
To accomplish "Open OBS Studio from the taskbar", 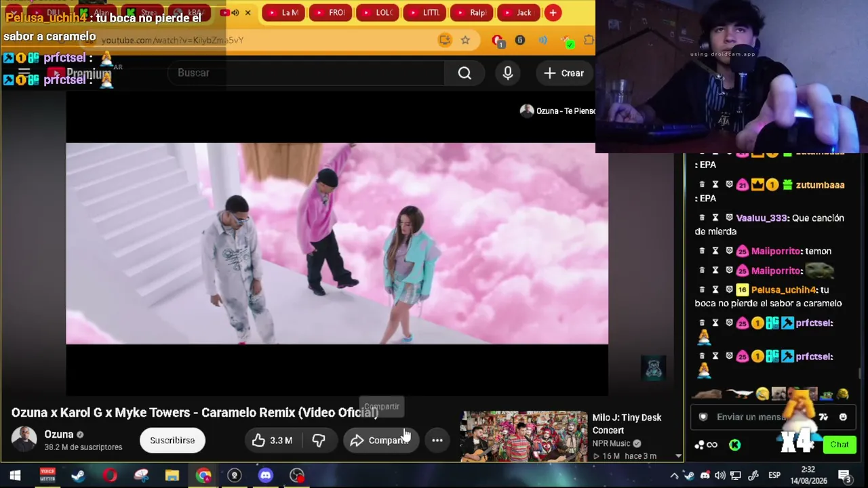I will coord(297,475).
